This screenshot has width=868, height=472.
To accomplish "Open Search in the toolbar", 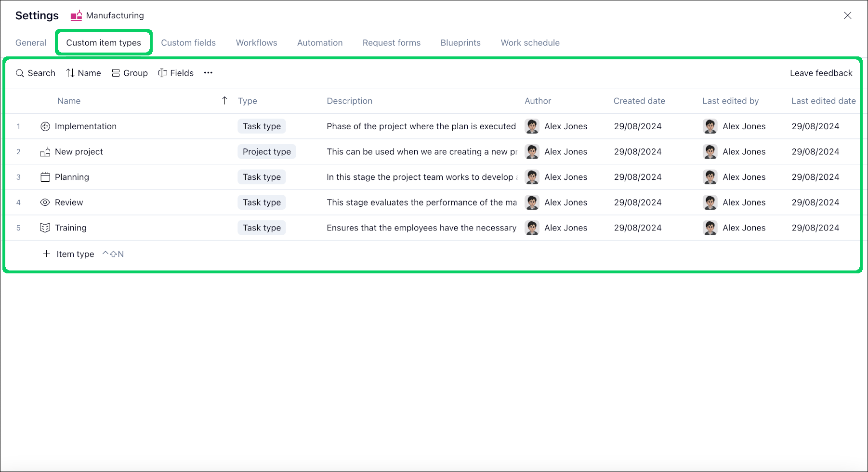I will 36,73.
